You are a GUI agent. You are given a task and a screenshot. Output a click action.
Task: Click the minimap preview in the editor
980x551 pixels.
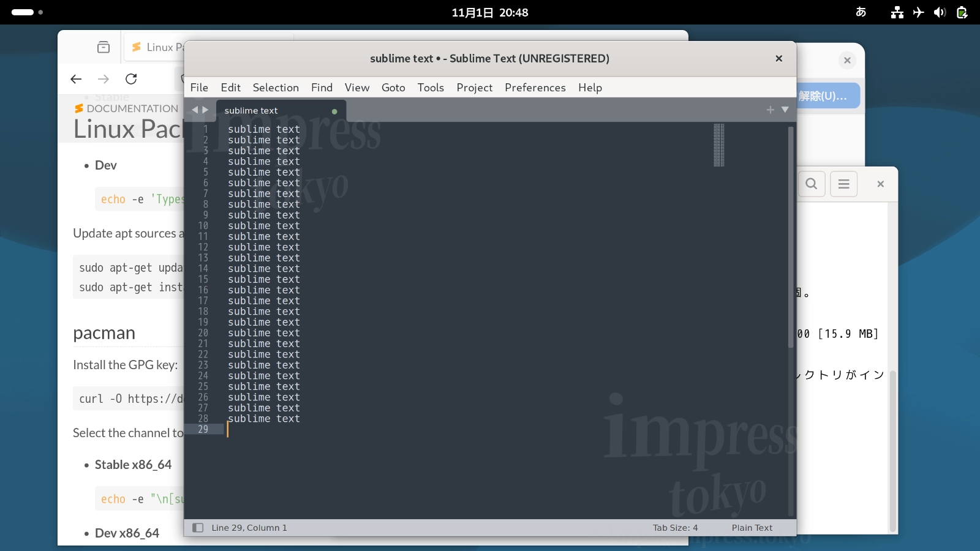point(719,145)
